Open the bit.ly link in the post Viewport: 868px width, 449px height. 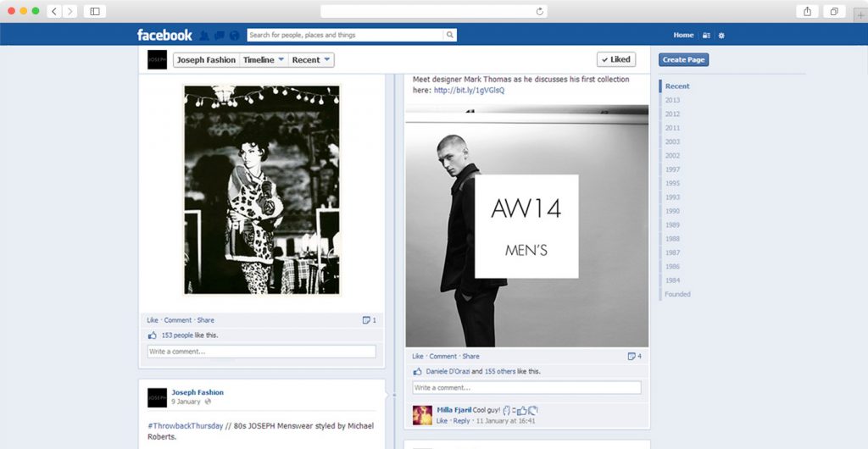(x=469, y=90)
